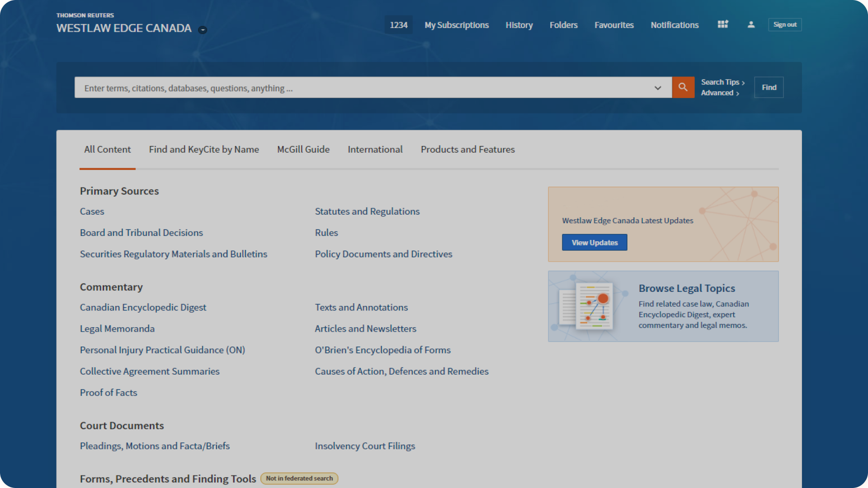Click the My Subscriptions menu item

(456, 24)
